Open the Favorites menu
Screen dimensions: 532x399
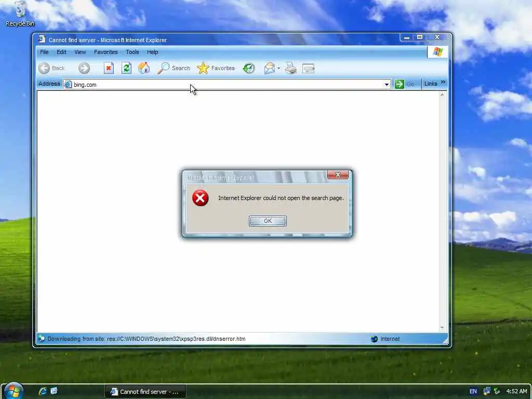pos(106,52)
